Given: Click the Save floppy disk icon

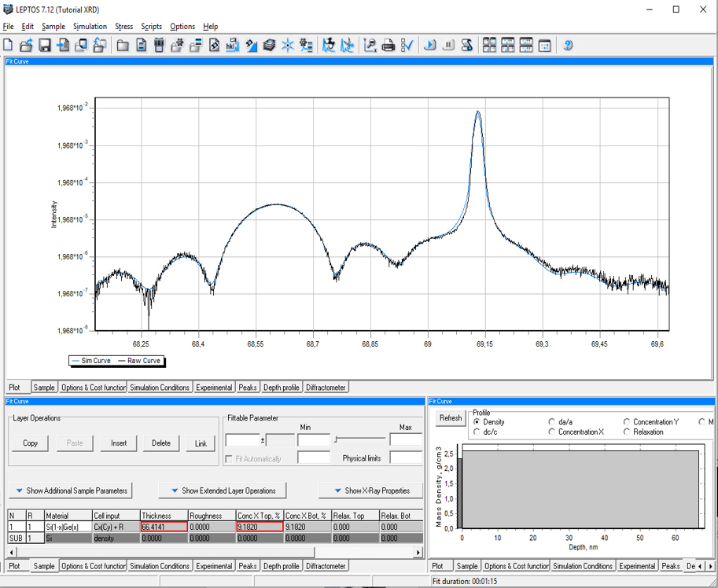Looking at the screenshot, I should coord(45,46).
